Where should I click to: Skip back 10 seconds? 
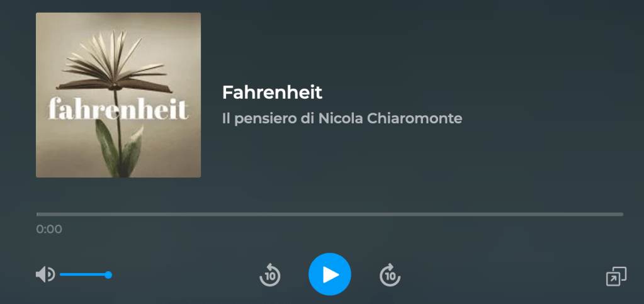coord(270,274)
